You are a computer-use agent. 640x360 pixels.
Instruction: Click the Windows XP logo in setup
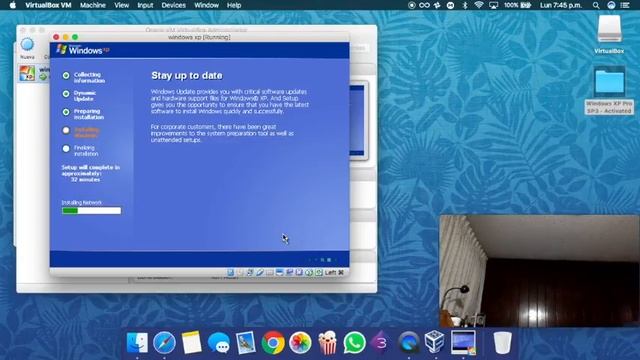83,50
